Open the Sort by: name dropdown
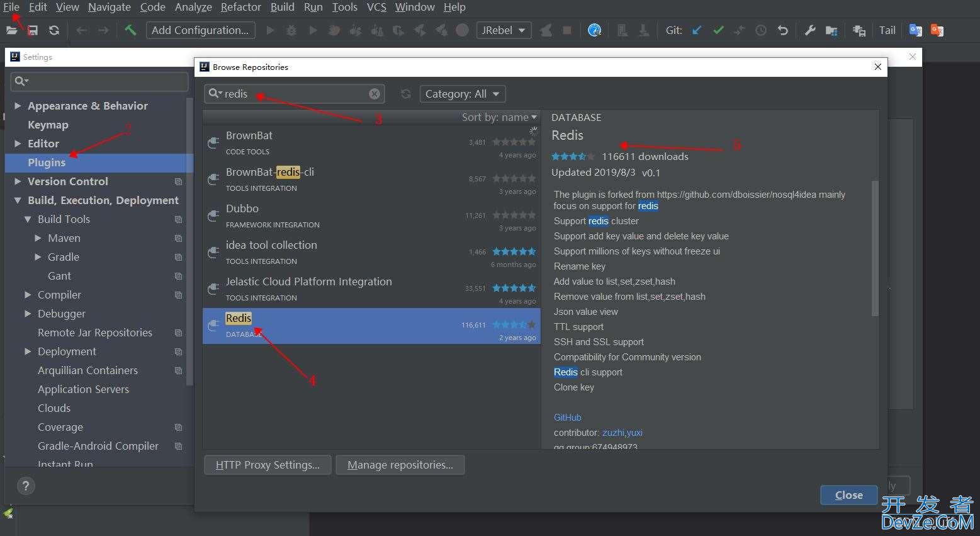The image size is (980, 536). coord(499,117)
